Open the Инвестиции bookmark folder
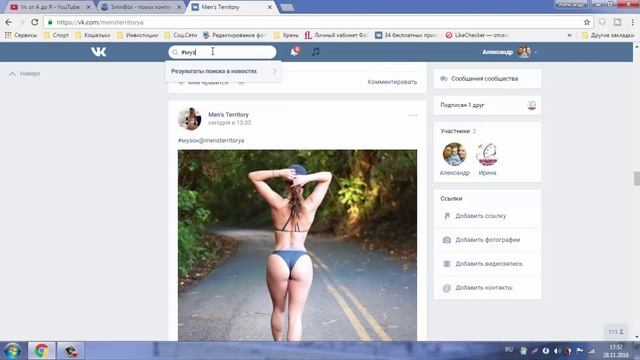Viewport: 640px width, 360px height. [138, 35]
